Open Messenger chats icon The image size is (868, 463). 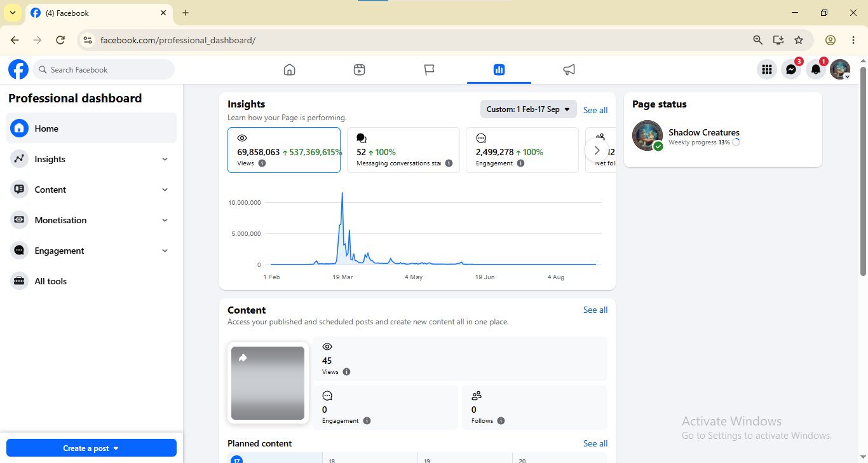click(x=791, y=70)
